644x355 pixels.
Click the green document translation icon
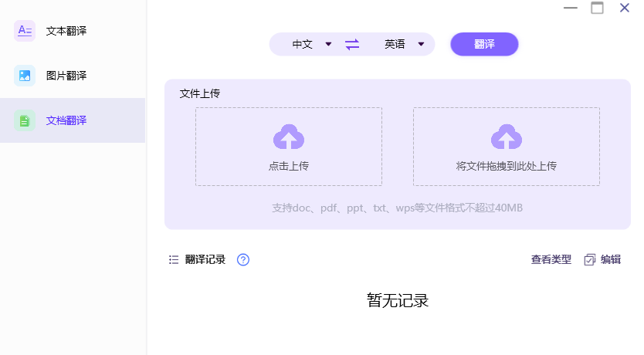(25, 120)
